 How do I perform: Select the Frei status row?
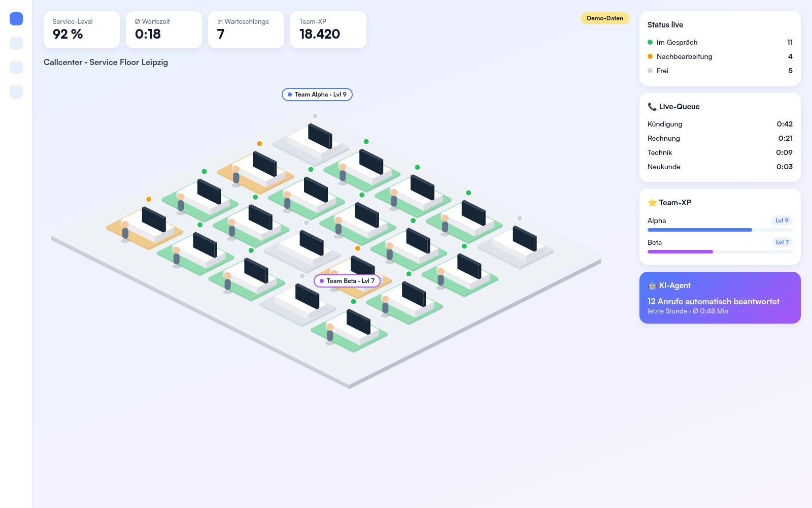coord(720,71)
